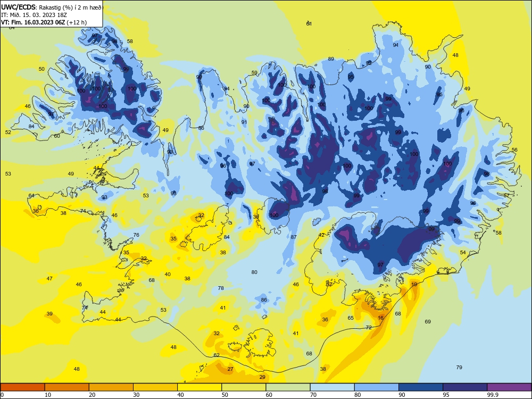Click the '79' value over the sea
The height and width of the screenshot is (399, 532).
pyautogui.click(x=460, y=367)
